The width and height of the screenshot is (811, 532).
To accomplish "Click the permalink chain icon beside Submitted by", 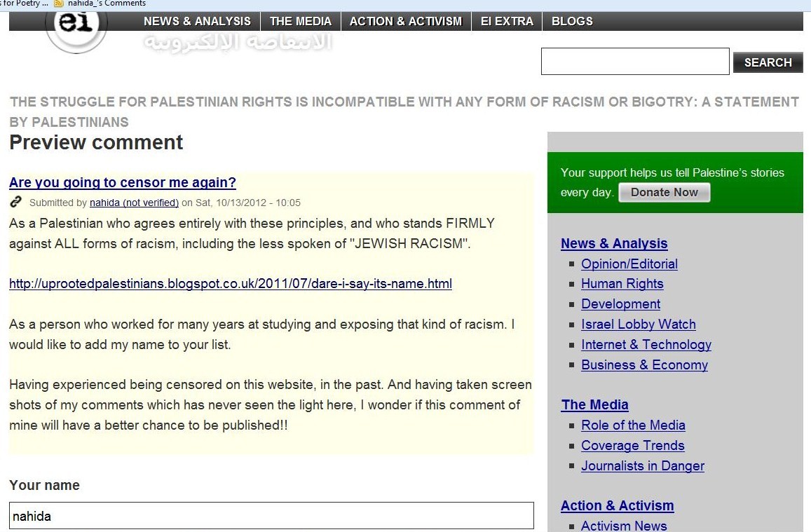I will pos(16,203).
